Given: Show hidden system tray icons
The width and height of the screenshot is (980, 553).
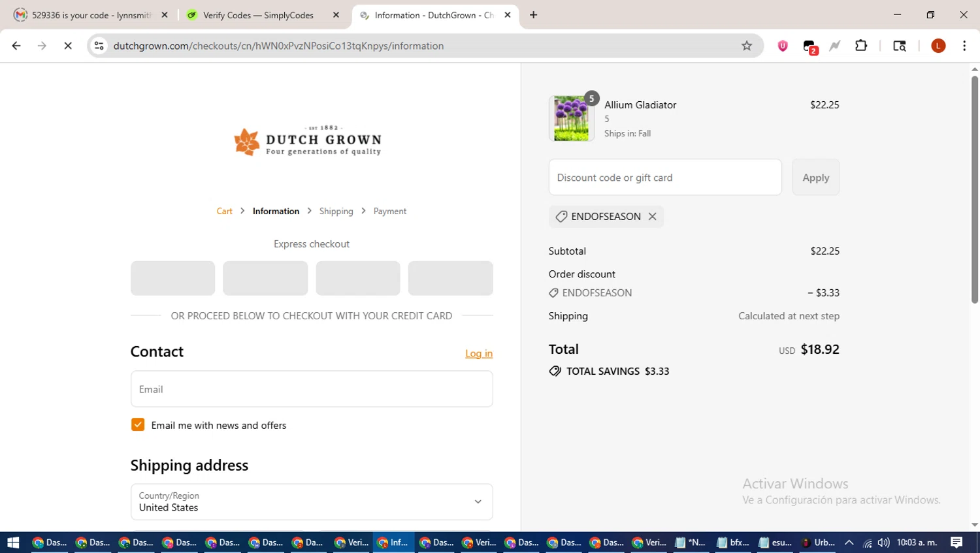Looking at the screenshot, I should 849,543.
